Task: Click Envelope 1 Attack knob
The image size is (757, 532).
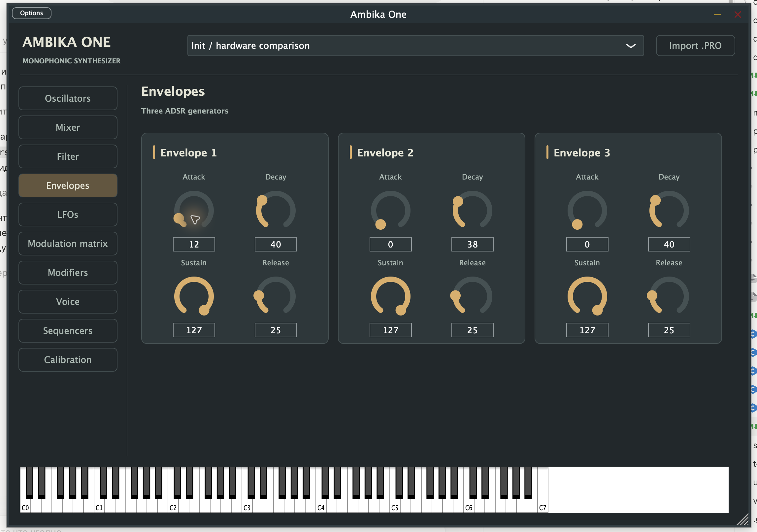Action: click(194, 210)
